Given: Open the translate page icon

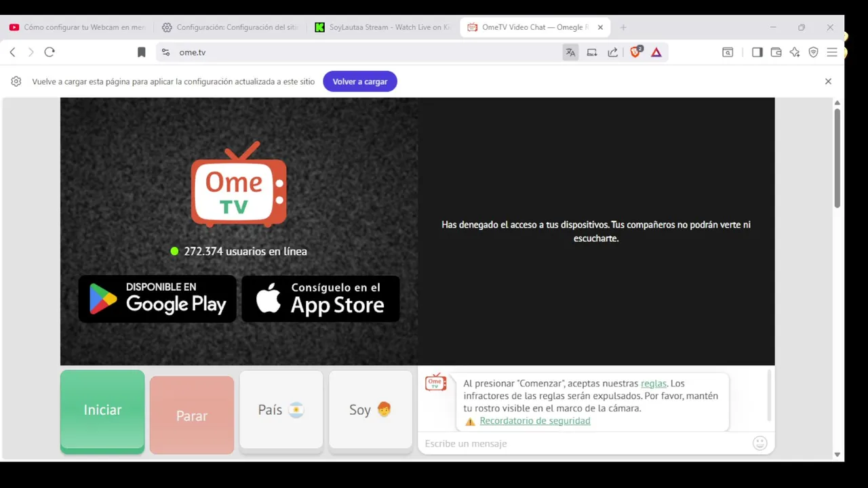Looking at the screenshot, I should [570, 52].
